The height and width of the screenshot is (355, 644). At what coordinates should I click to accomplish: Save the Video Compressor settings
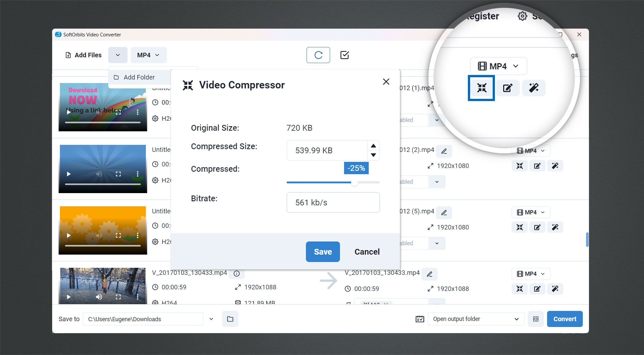323,251
